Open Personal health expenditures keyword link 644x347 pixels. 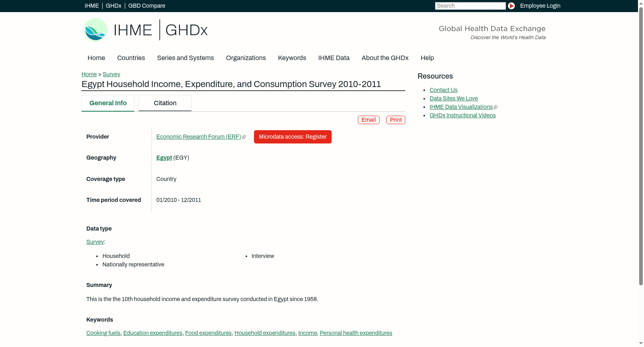tap(356, 333)
